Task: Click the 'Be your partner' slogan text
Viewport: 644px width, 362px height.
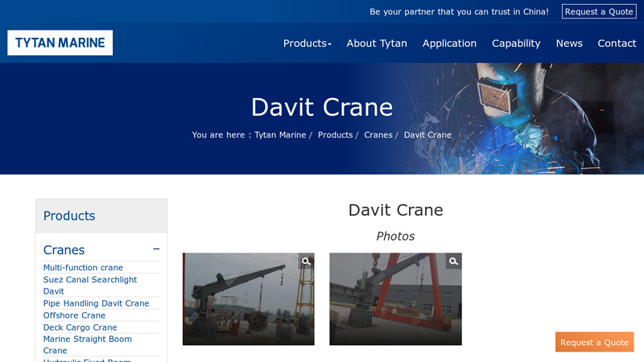Action: [459, 11]
